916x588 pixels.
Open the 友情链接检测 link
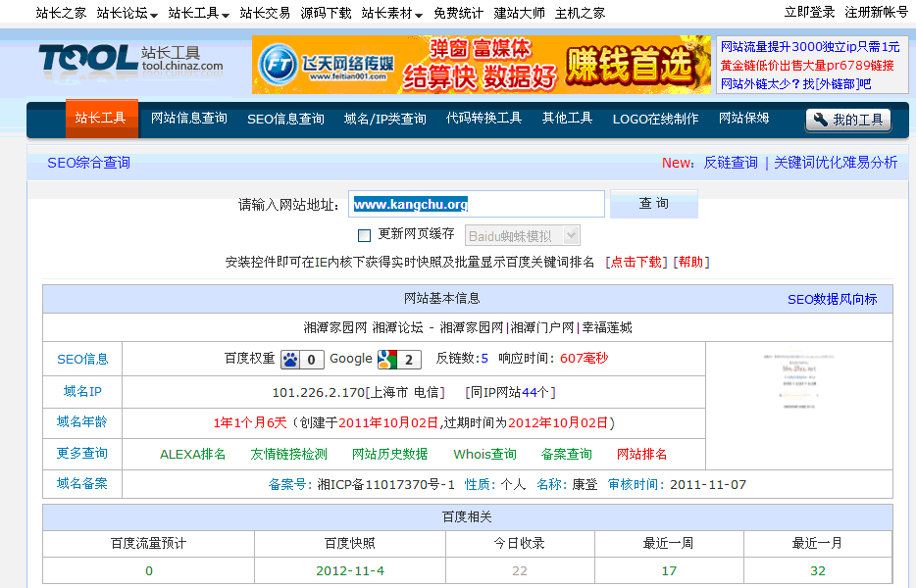click(x=288, y=455)
